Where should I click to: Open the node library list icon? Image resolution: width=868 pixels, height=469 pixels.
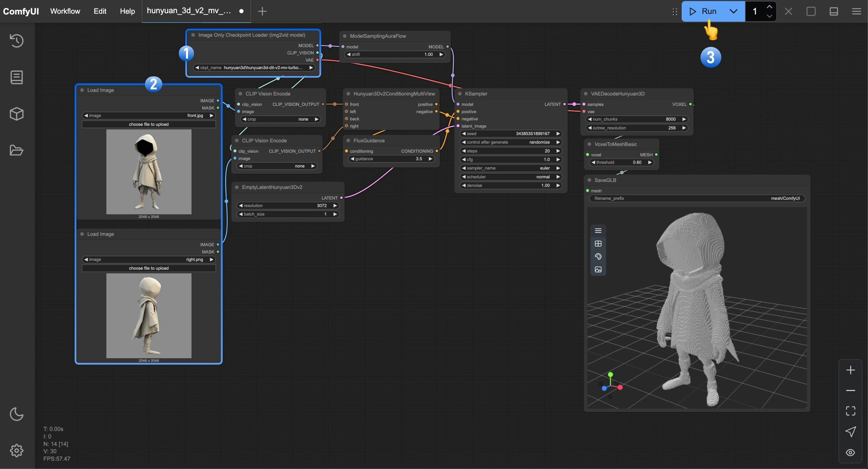pos(16,77)
